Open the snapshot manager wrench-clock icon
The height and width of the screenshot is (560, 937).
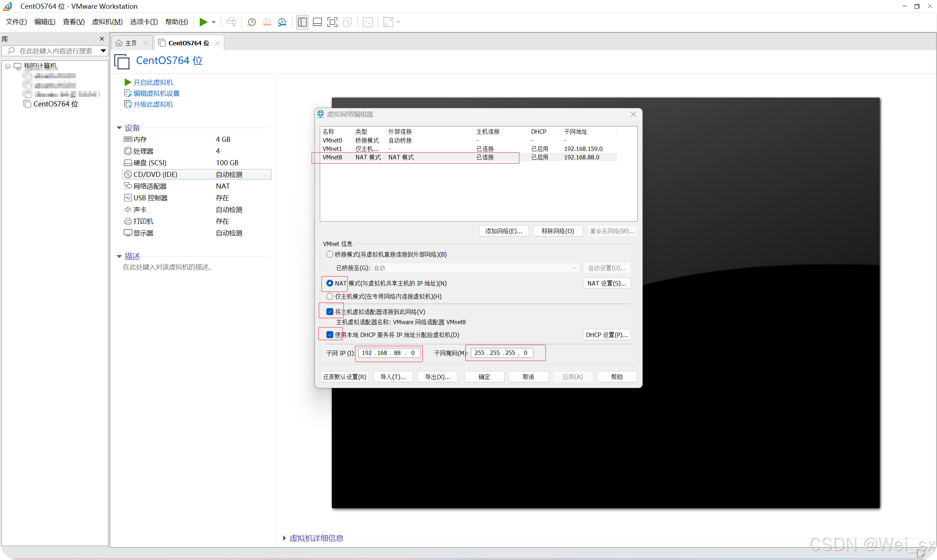pyautogui.click(x=282, y=22)
